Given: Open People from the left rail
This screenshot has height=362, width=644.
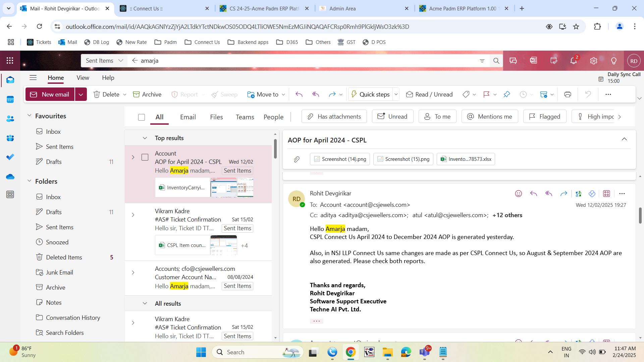Looking at the screenshot, I should coord(10,119).
